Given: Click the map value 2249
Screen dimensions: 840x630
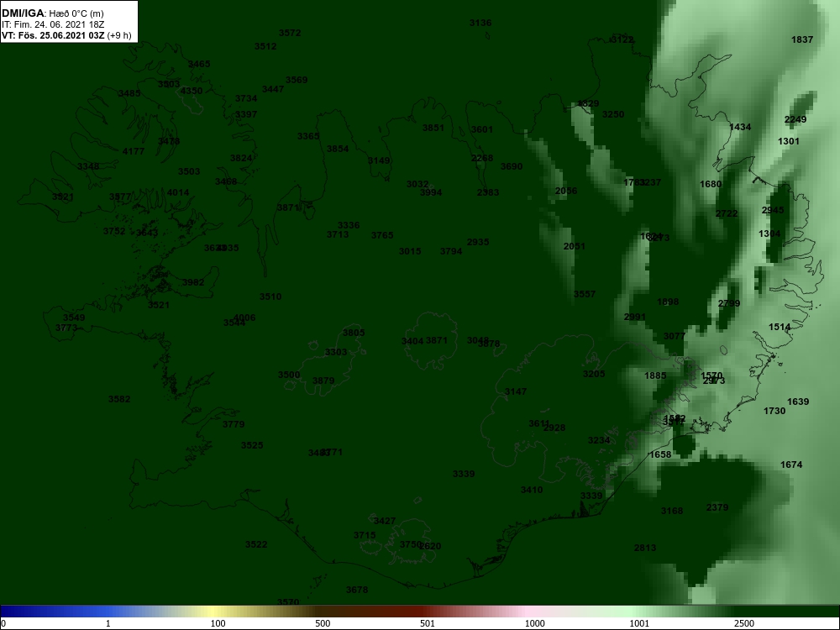Looking at the screenshot, I should coord(795,119).
